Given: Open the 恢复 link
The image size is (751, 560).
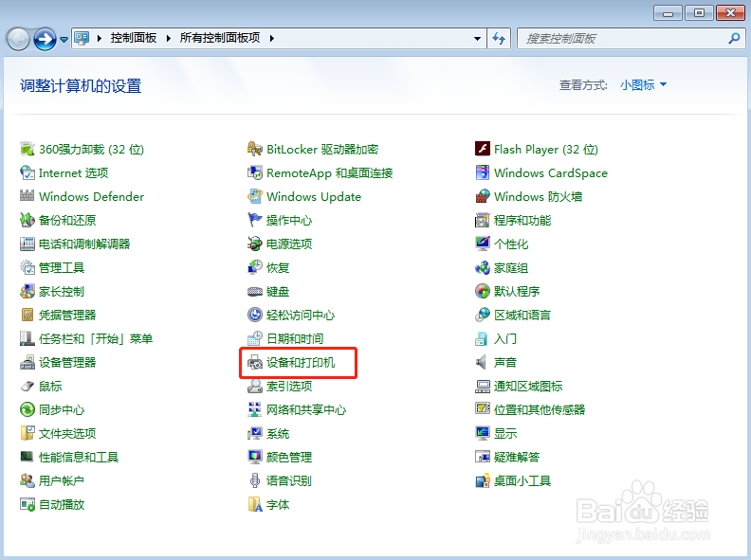Looking at the screenshot, I should pos(278,267).
